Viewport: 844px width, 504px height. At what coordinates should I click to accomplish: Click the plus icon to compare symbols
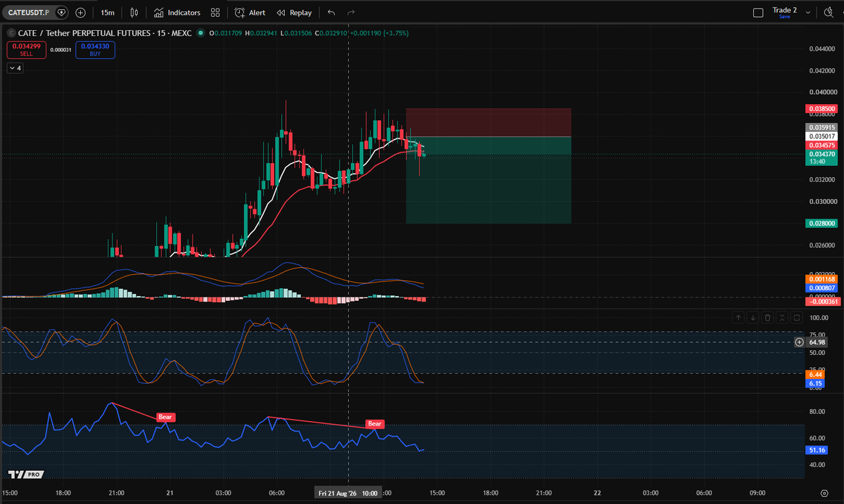click(81, 13)
